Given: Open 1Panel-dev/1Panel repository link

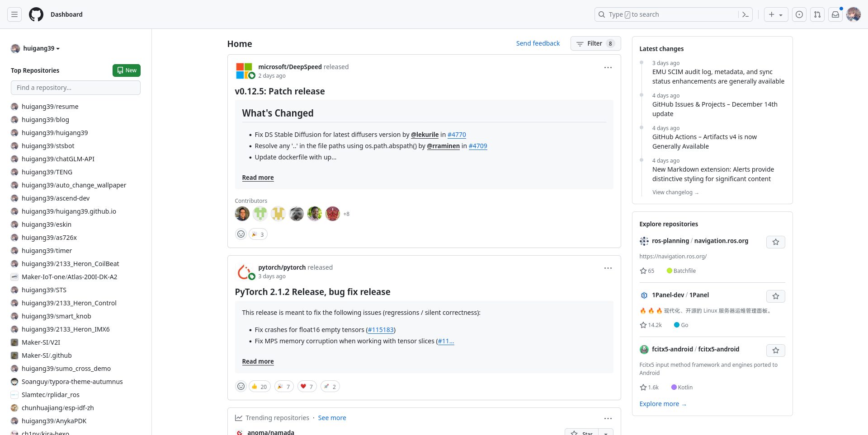Looking at the screenshot, I should [680, 295].
